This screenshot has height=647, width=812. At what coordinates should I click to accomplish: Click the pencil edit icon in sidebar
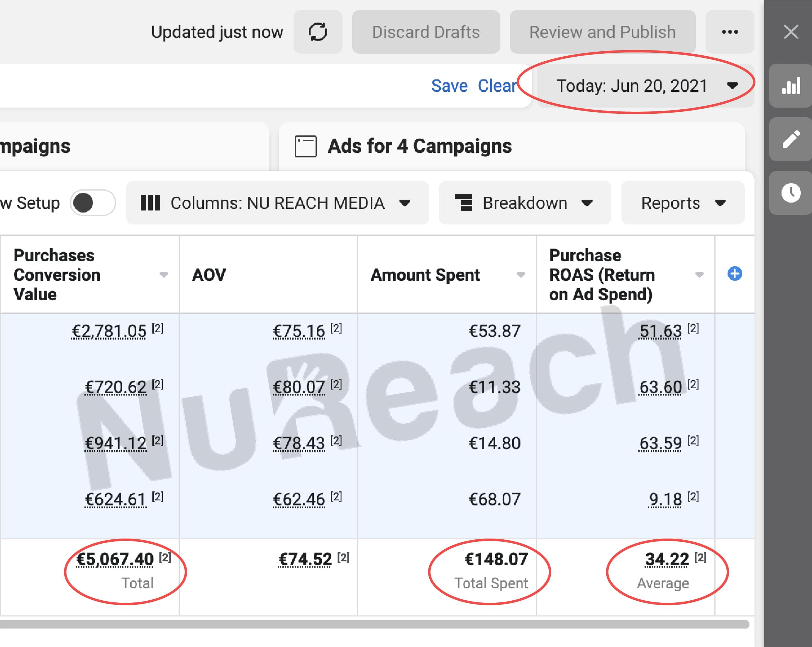pyautogui.click(x=791, y=139)
